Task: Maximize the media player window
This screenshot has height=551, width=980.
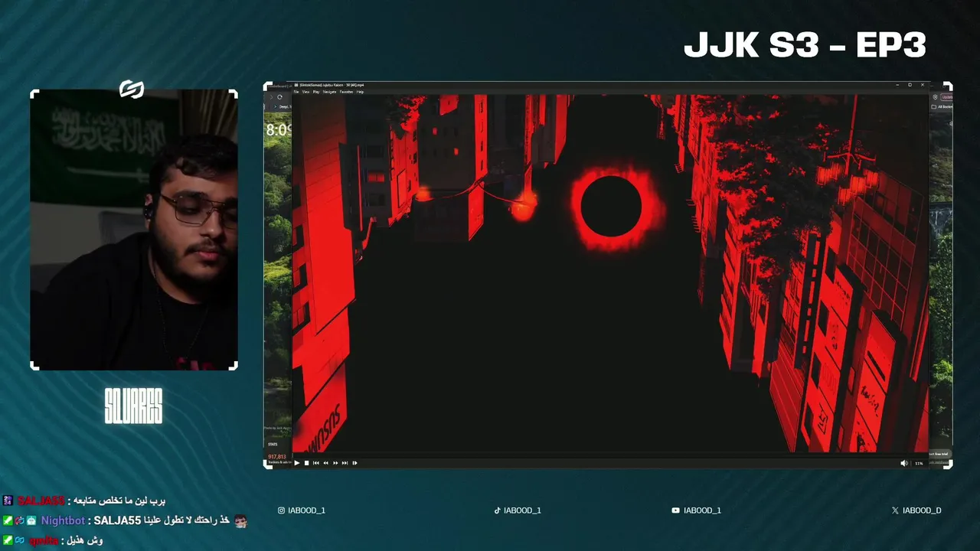Action: pyautogui.click(x=910, y=85)
